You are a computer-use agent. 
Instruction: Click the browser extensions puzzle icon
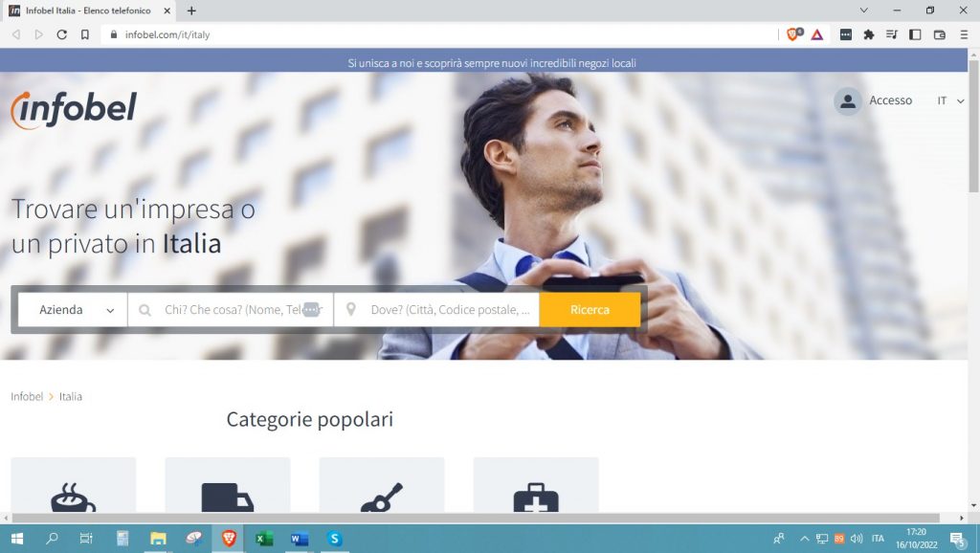[x=869, y=34]
